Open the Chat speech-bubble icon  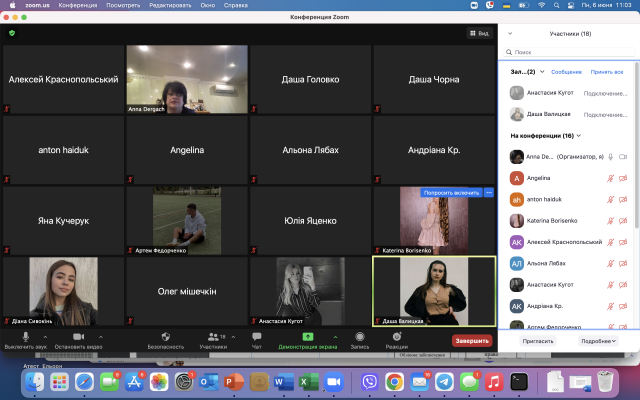(257, 337)
